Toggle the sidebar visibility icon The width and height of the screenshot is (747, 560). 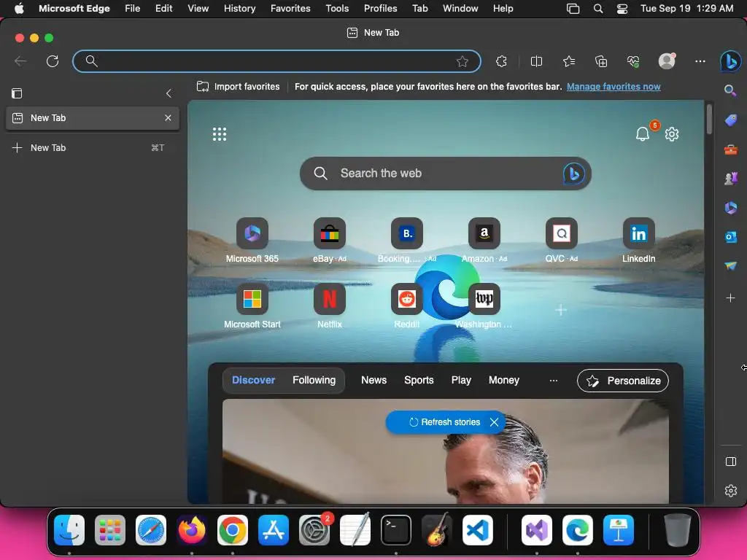pos(731,462)
